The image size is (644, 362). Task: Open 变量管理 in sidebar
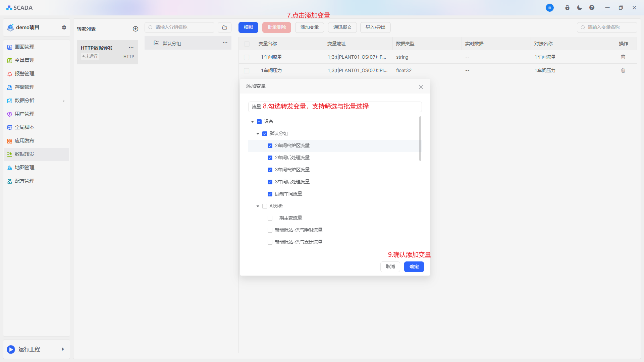(24, 60)
